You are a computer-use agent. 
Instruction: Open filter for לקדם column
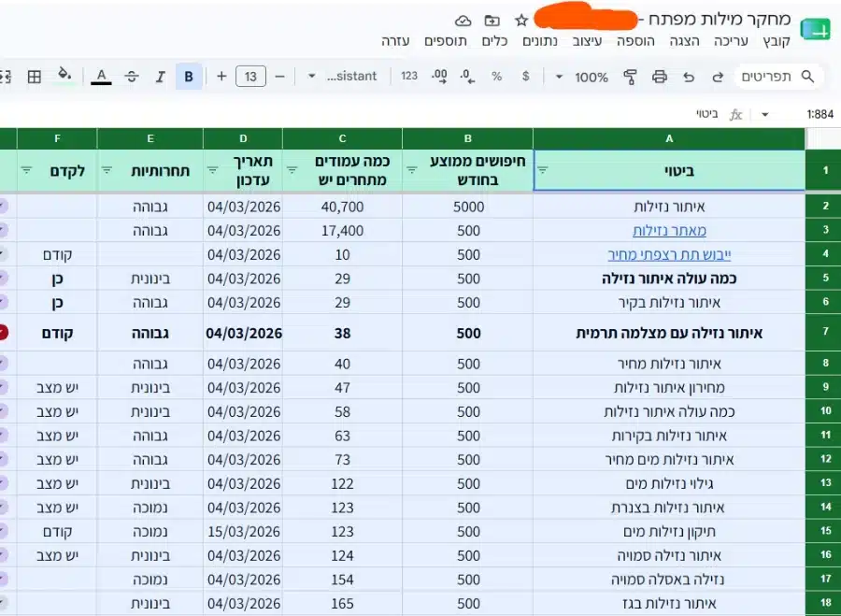(26, 171)
